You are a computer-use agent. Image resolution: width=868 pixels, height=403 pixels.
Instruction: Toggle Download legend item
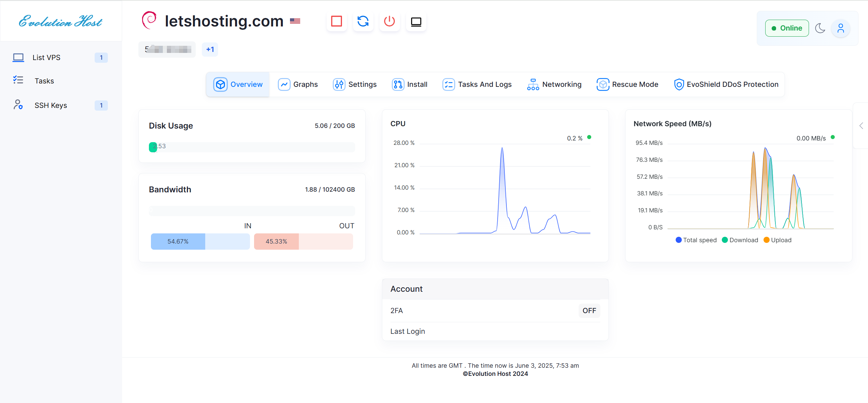(740, 240)
